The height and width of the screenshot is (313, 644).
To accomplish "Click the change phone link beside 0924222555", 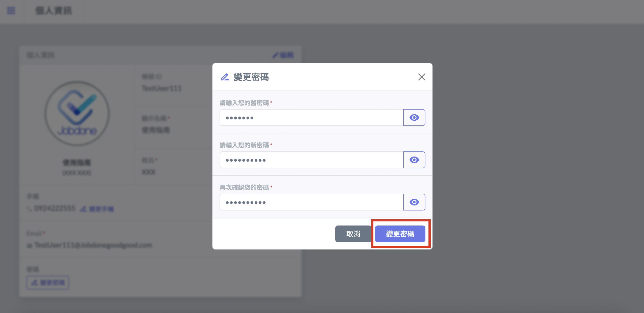I will tap(97, 209).
